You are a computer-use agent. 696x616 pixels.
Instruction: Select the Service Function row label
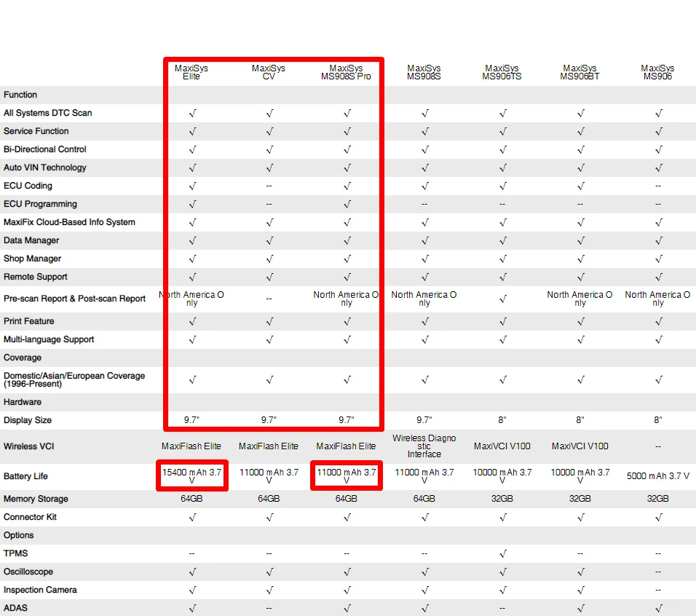36,131
